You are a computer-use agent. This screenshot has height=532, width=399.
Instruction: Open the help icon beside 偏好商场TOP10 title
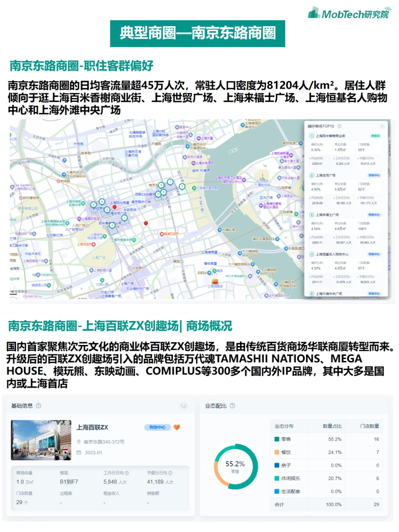[x=339, y=126]
